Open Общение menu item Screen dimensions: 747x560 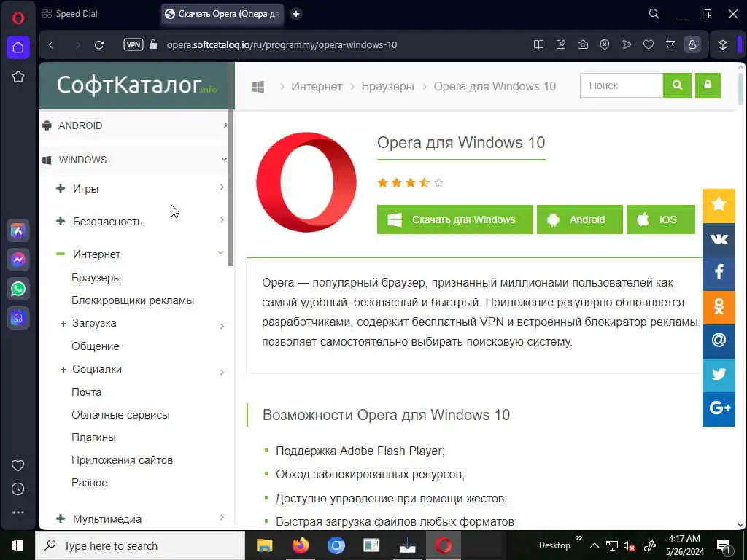coord(96,346)
